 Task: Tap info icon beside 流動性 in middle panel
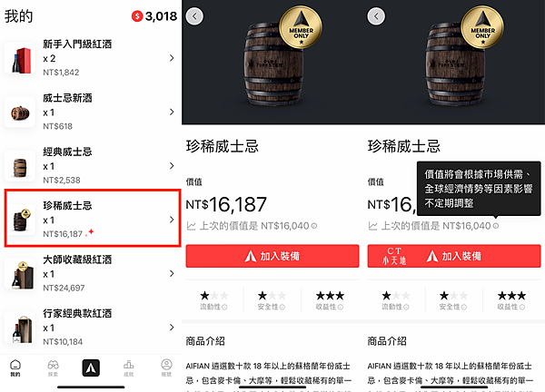[224, 307]
